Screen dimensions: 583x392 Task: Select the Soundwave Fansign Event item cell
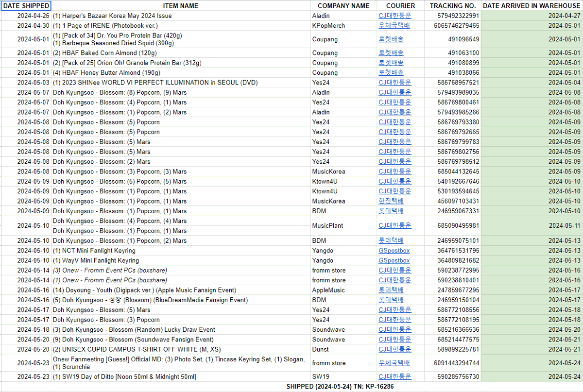coord(181,340)
